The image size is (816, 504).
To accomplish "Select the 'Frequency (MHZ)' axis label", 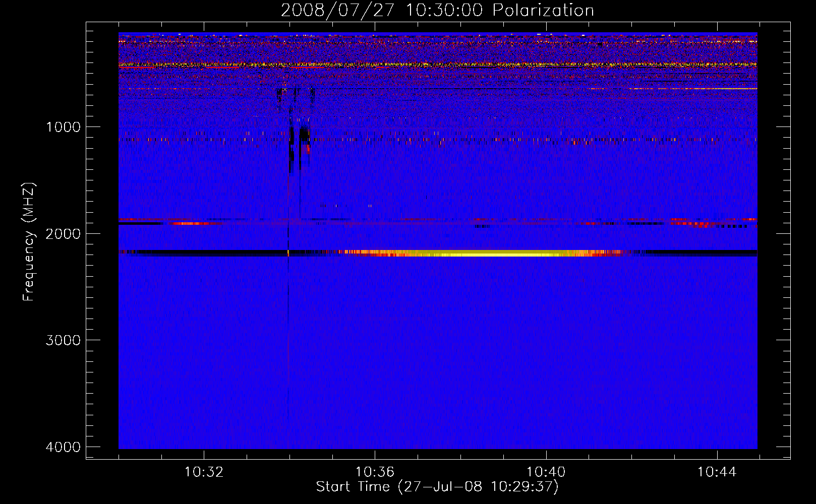I will (x=29, y=242).
